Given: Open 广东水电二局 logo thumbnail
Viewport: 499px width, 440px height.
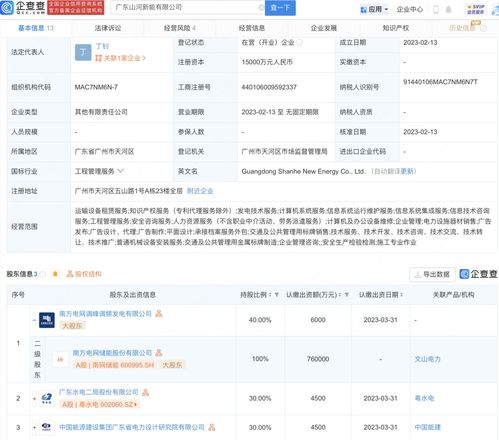Looking at the screenshot, I should (x=47, y=398).
